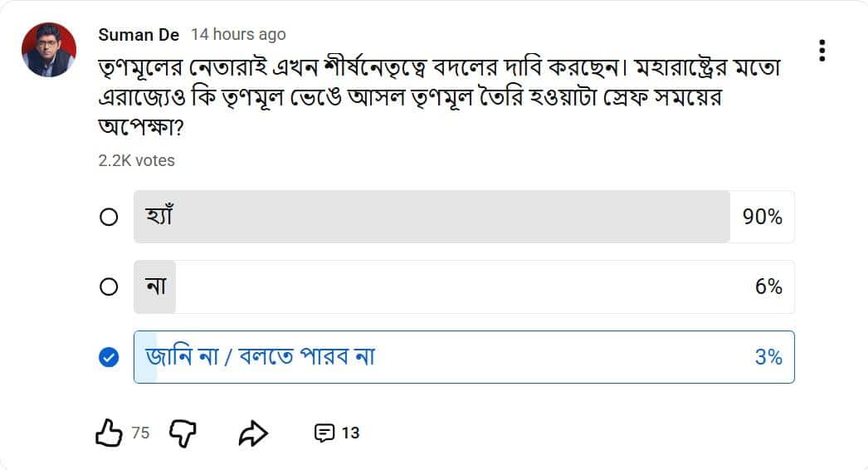Click the 75 likes count
This screenshot has height=470, width=868.
click(140, 433)
